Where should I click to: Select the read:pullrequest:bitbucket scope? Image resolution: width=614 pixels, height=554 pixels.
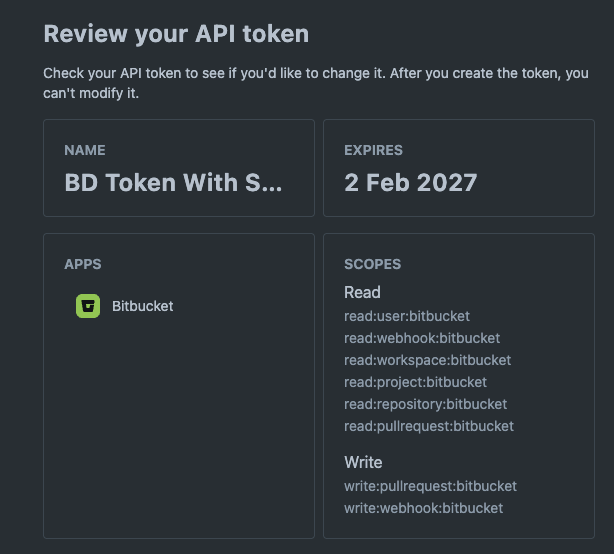coord(428,426)
